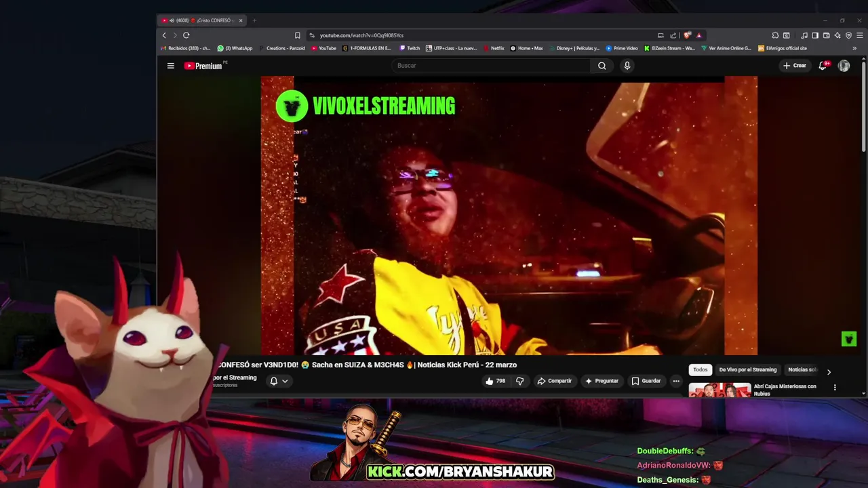
Task: Like the video (798 likes)
Action: tap(495, 381)
